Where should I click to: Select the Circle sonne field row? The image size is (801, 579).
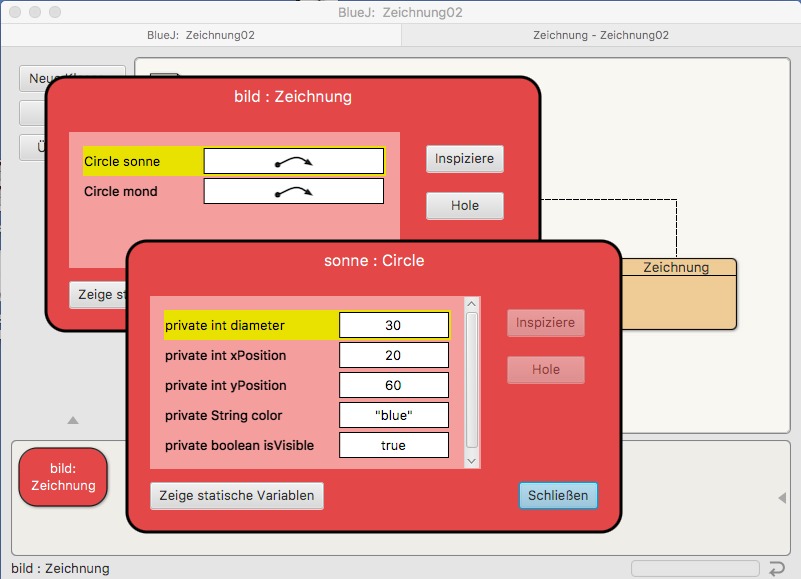click(x=142, y=161)
